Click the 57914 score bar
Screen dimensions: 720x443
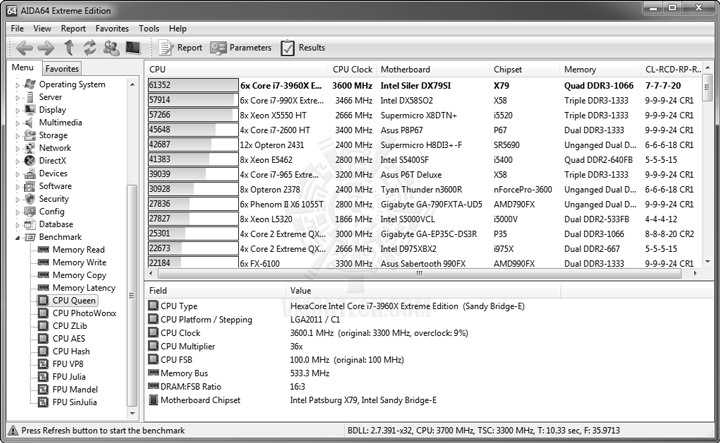[193, 100]
